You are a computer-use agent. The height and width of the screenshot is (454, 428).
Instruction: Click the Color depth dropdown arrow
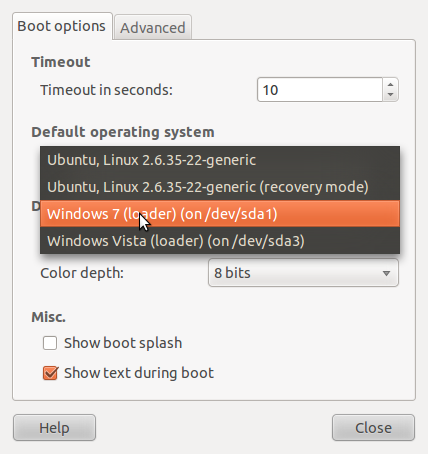pos(386,273)
